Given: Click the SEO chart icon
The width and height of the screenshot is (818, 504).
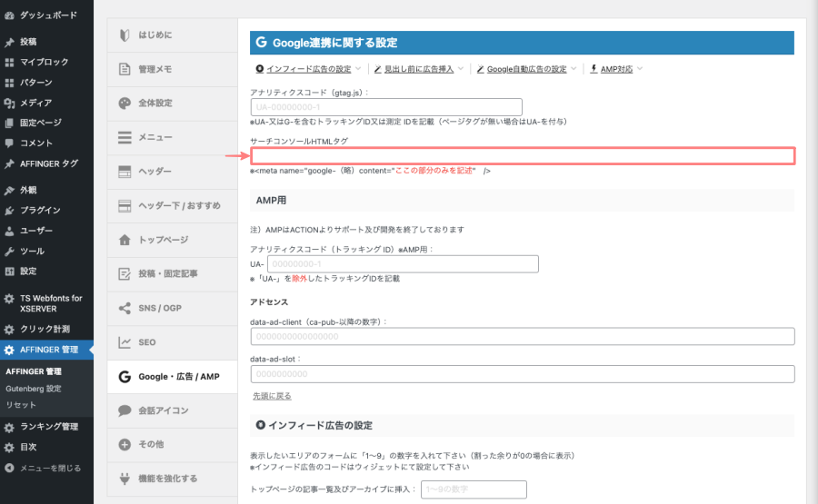Looking at the screenshot, I should [125, 342].
